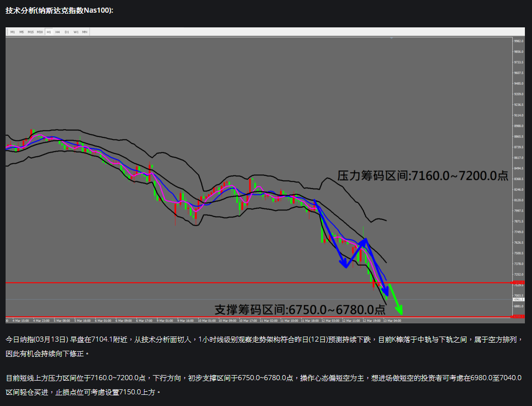Viewport: 532px width, 406px height.
Task: Click the 9 Mar 16:00 time axis label
Action: pyautogui.click(x=186, y=320)
